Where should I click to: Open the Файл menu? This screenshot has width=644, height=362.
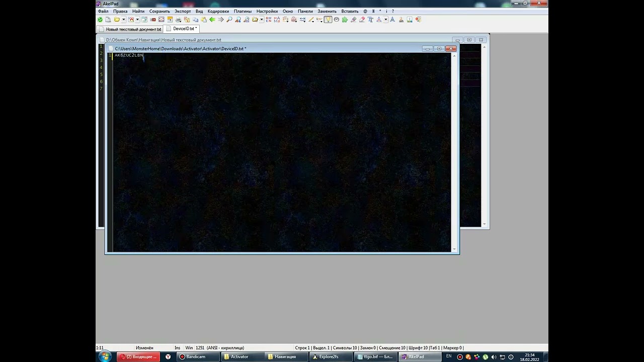point(103,11)
